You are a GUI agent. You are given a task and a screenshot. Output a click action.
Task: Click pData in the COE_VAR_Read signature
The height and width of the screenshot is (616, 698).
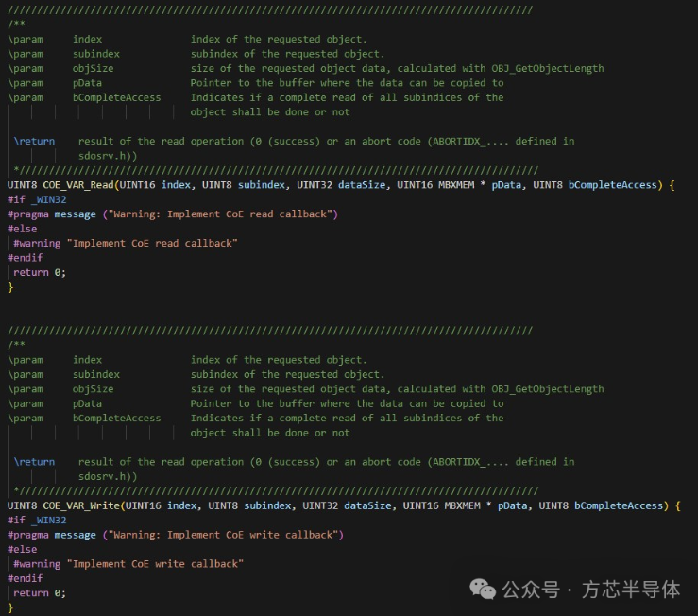point(506,185)
